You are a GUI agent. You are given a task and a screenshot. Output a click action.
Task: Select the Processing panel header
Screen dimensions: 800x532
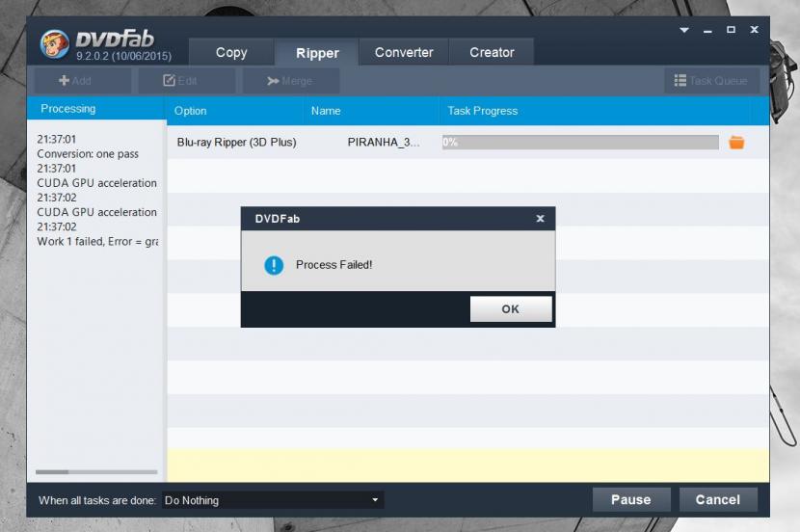[96, 109]
